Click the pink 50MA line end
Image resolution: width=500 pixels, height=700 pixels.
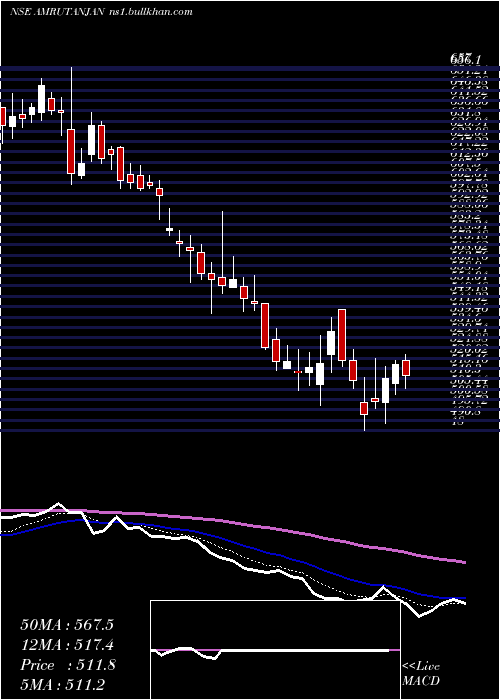(464, 562)
